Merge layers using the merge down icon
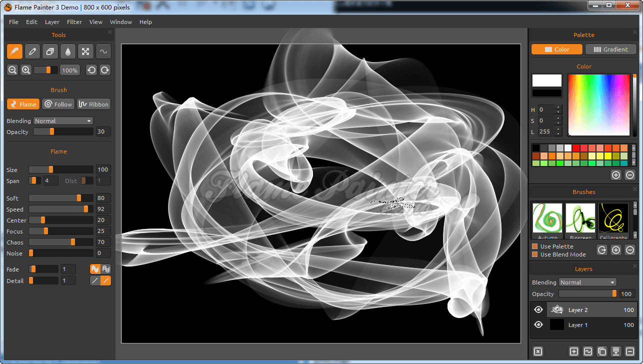Image resolution: width=643 pixels, height=364 pixels. pyautogui.click(x=615, y=351)
